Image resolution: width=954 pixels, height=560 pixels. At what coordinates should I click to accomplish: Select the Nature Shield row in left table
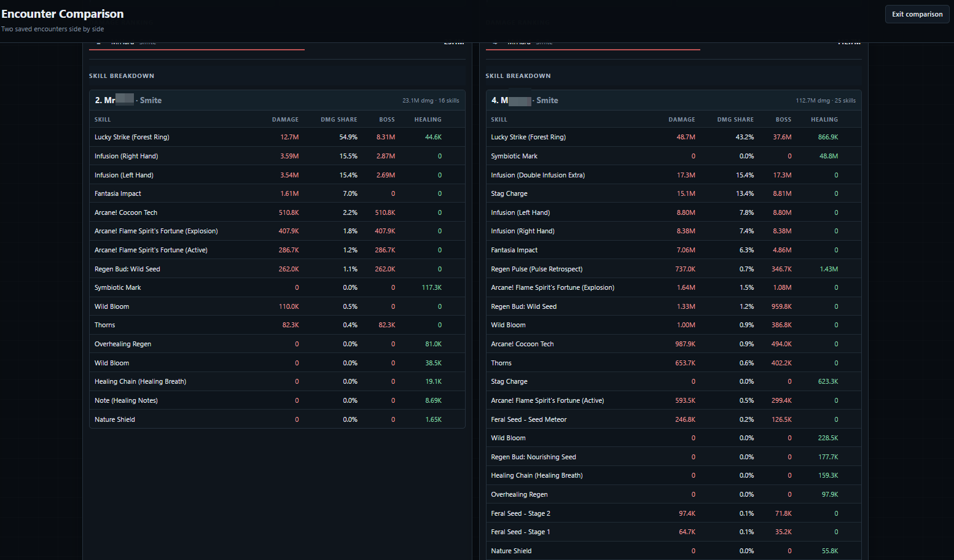[277, 419]
